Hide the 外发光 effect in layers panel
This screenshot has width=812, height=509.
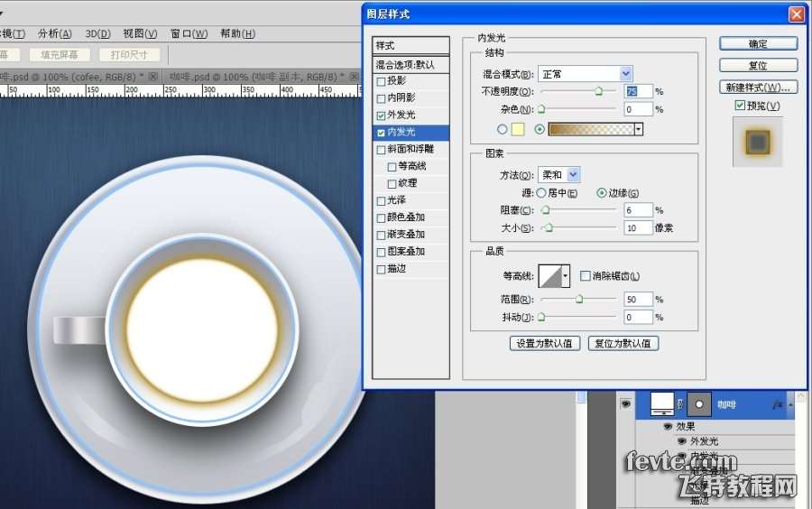pos(682,441)
